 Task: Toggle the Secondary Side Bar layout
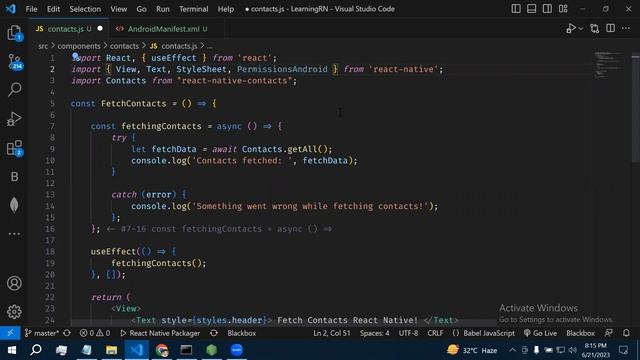(x=547, y=9)
